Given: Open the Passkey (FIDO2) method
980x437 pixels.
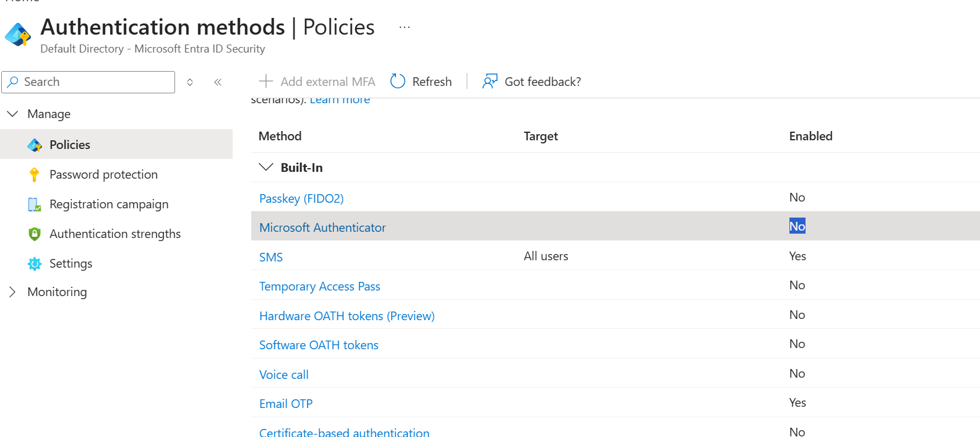Looking at the screenshot, I should point(301,198).
